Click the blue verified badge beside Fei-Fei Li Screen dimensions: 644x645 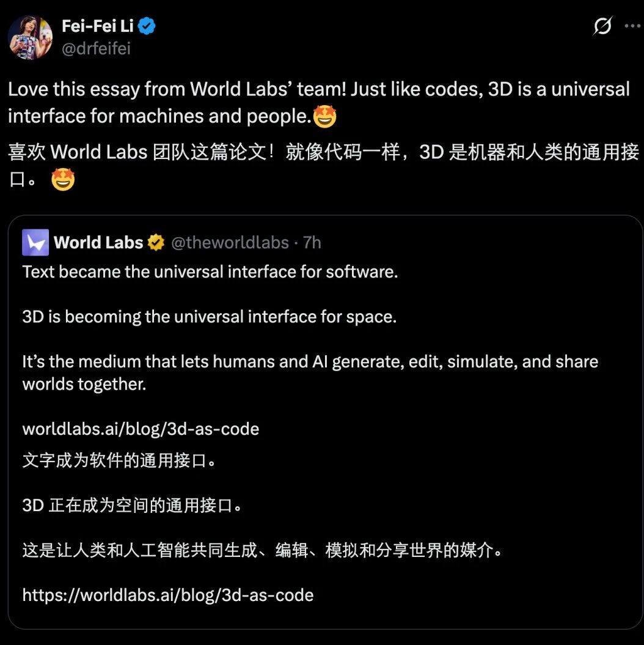[147, 26]
